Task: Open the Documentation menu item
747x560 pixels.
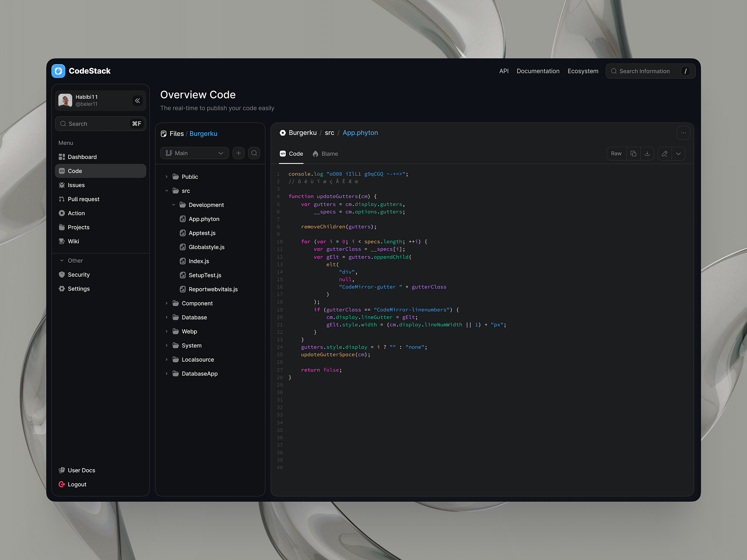Action: coord(538,71)
